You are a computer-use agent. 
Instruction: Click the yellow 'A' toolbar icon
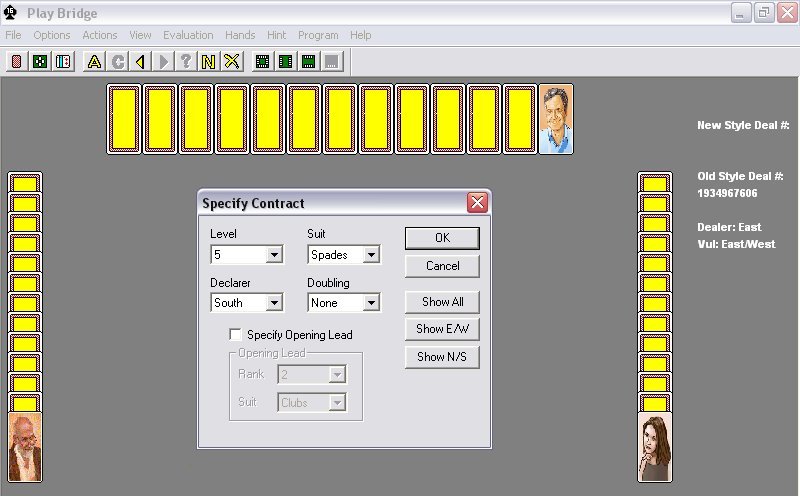point(94,62)
